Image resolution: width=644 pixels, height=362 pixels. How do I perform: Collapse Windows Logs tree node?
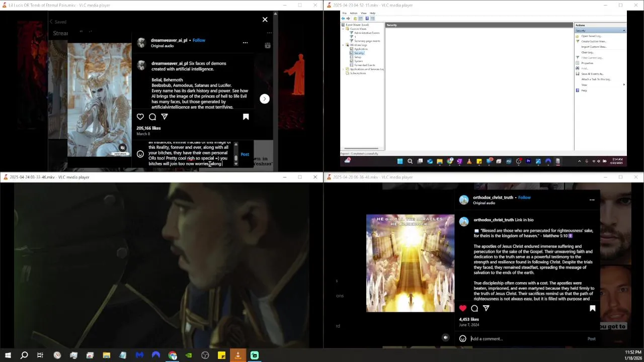pos(343,45)
